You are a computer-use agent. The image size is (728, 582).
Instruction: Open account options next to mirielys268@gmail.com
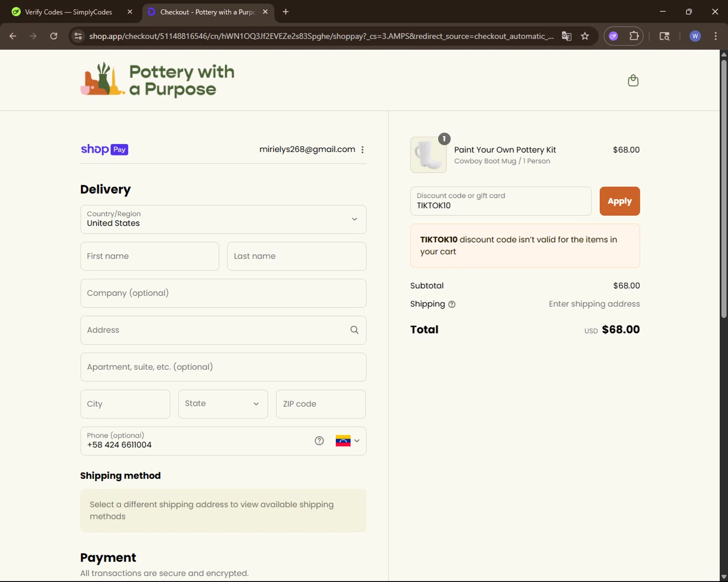pos(363,150)
